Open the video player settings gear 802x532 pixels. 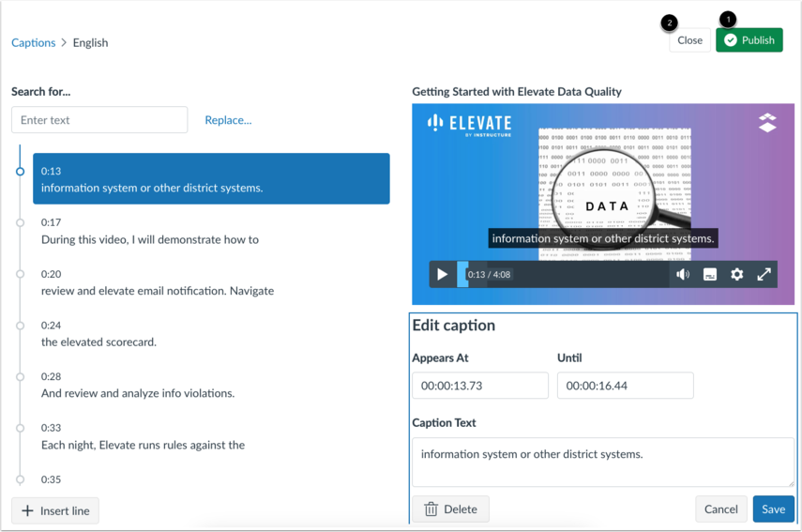[x=736, y=275]
